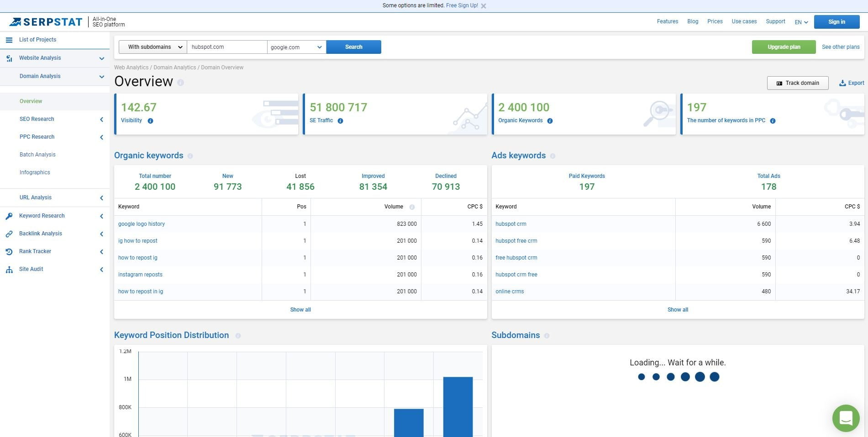Open the hubspot free crm ads keyword

[516, 241]
